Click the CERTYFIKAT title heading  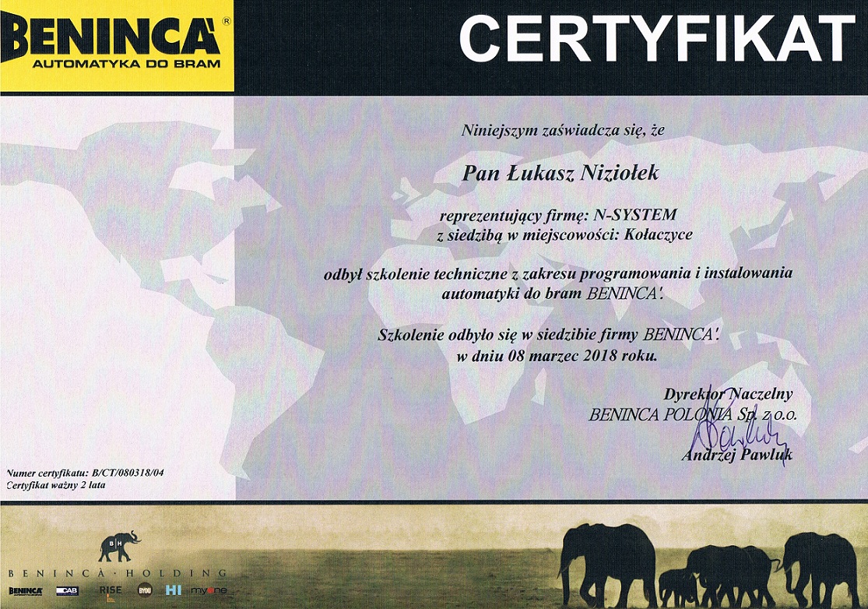[658, 39]
